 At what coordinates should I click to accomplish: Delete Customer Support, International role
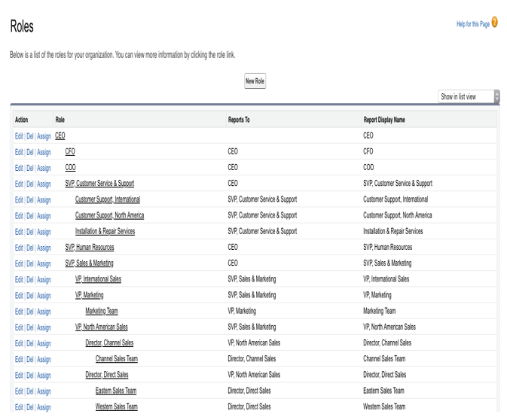click(x=29, y=200)
